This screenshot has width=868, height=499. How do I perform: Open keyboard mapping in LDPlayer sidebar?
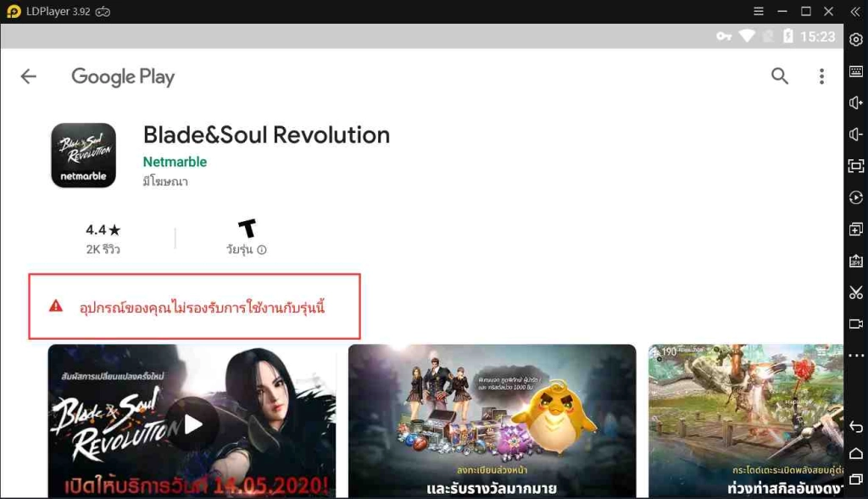856,71
